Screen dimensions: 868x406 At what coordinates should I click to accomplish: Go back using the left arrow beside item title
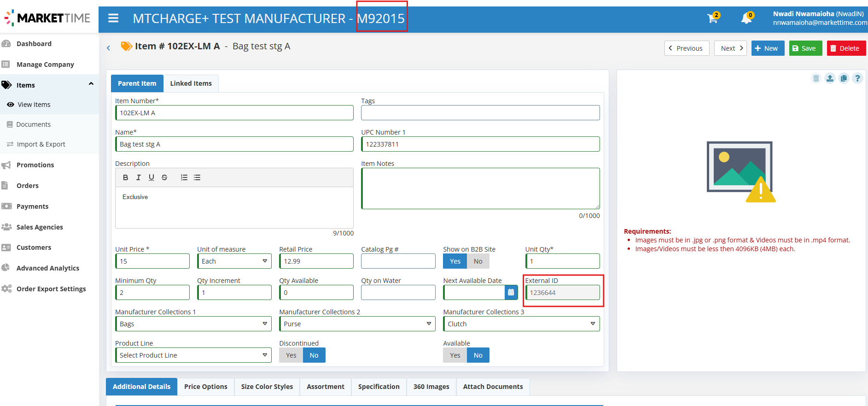click(x=109, y=48)
